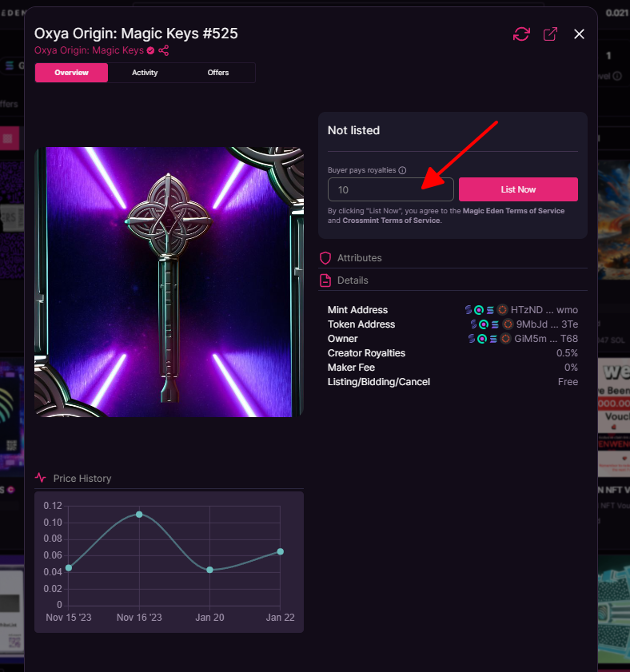The width and height of the screenshot is (630, 672).
Task: Click the Details document icon
Action: (x=325, y=280)
